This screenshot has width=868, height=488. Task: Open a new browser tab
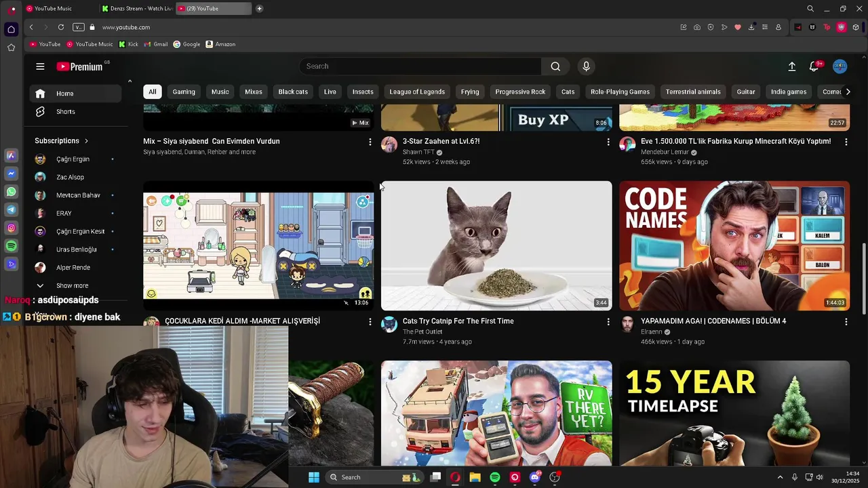click(x=259, y=9)
